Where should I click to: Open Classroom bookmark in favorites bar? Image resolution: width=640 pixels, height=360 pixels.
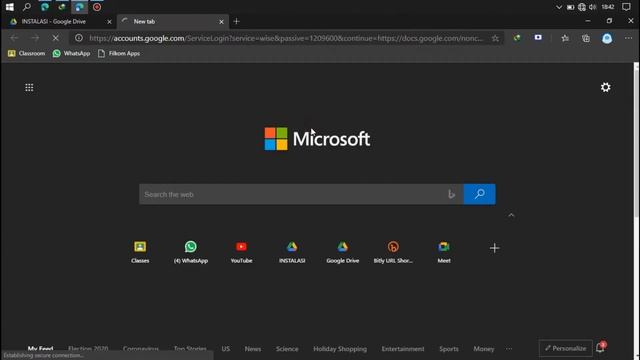(27, 53)
